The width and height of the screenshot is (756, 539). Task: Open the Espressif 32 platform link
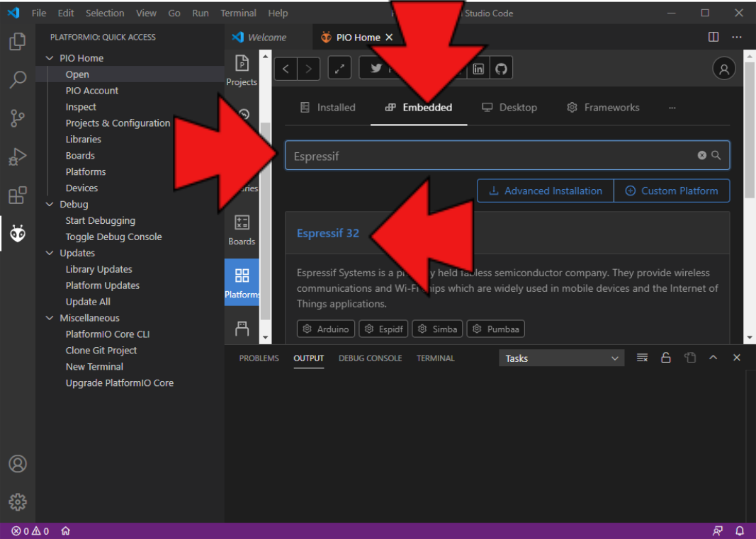328,233
